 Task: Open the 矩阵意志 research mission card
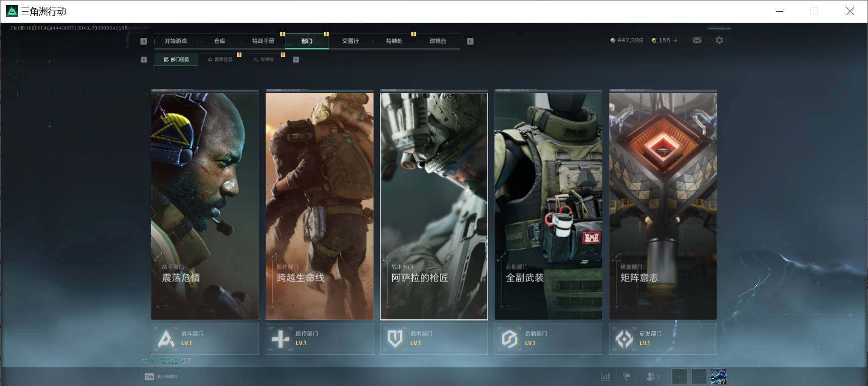(663, 205)
